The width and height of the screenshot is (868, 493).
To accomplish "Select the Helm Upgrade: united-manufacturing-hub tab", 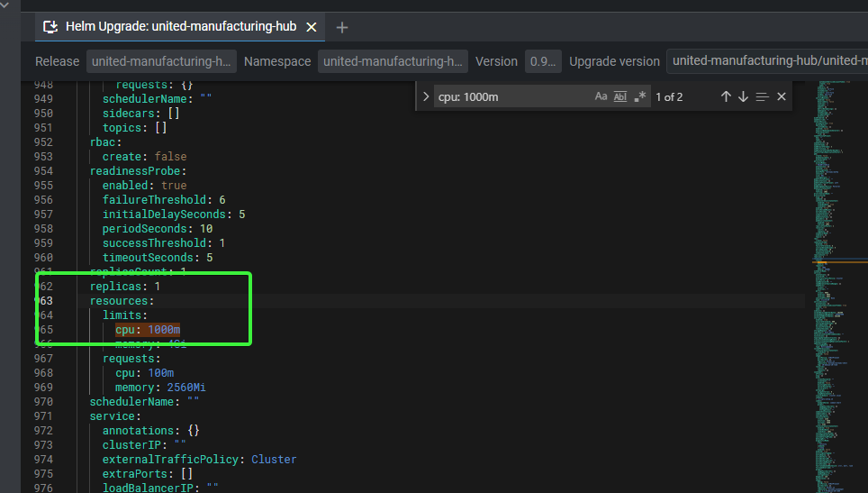I will [180, 27].
